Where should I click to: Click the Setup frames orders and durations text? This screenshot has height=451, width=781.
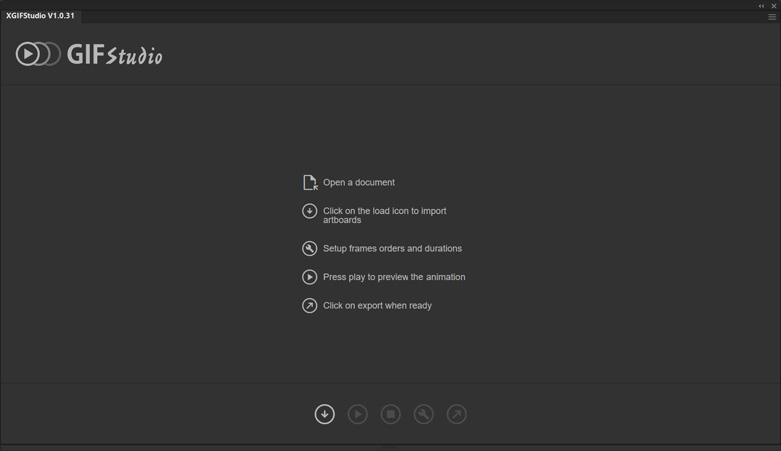(392, 248)
